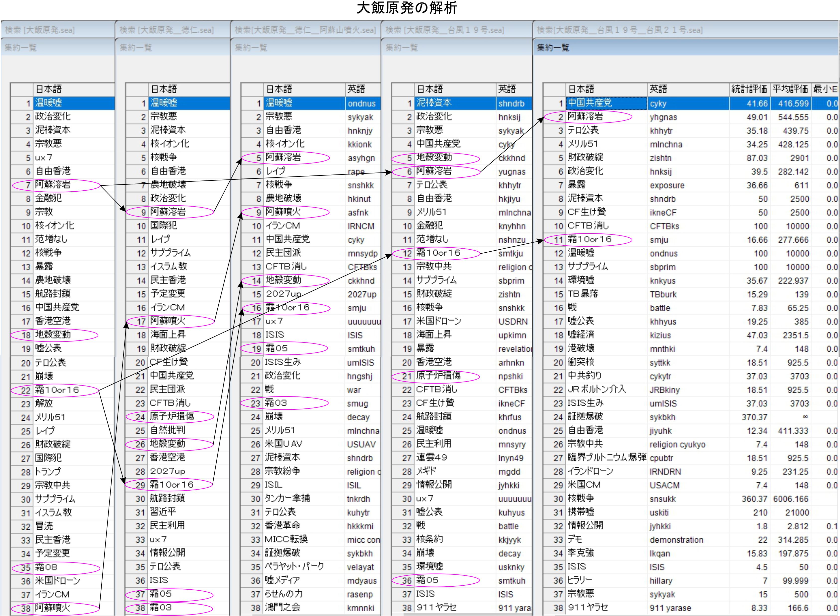Click the 統計評価 column header
Screen dimensions: 840x616
tap(749, 89)
